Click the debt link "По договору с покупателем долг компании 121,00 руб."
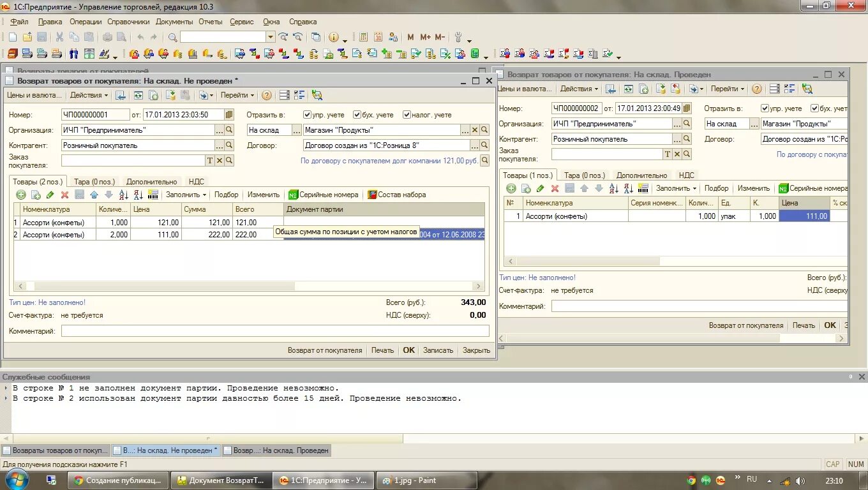This screenshot has height=490, width=868. tap(389, 161)
